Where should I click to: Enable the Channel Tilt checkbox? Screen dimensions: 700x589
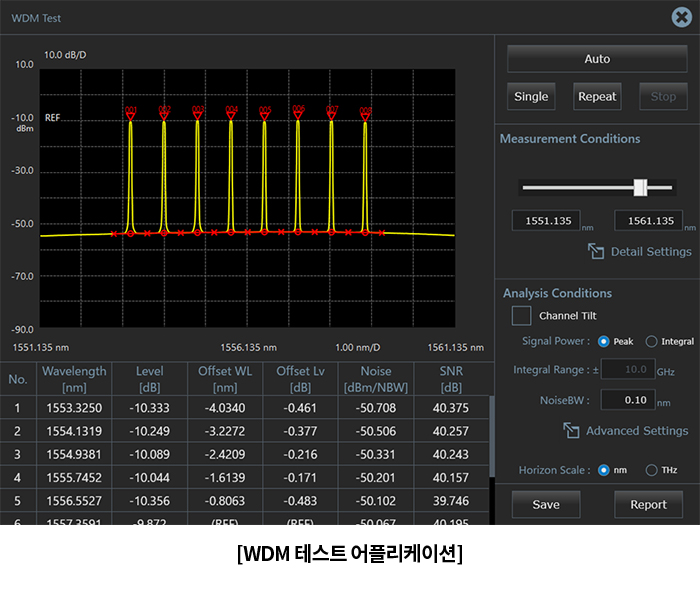pyautogui.click(x=521, y=316)
